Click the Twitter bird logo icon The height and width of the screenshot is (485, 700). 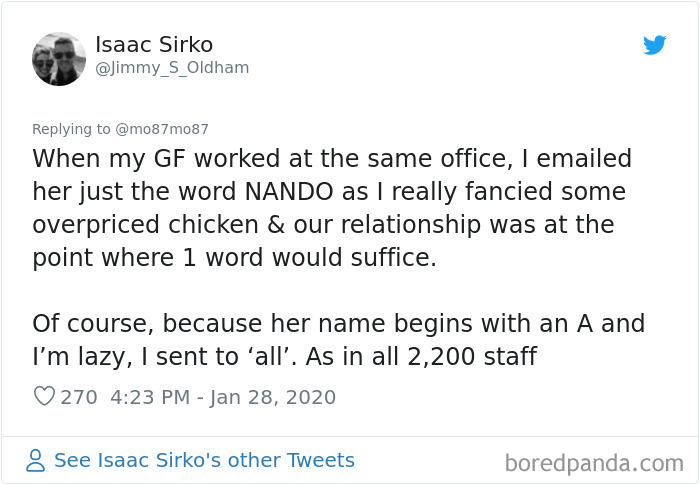(x=654, y=45)
